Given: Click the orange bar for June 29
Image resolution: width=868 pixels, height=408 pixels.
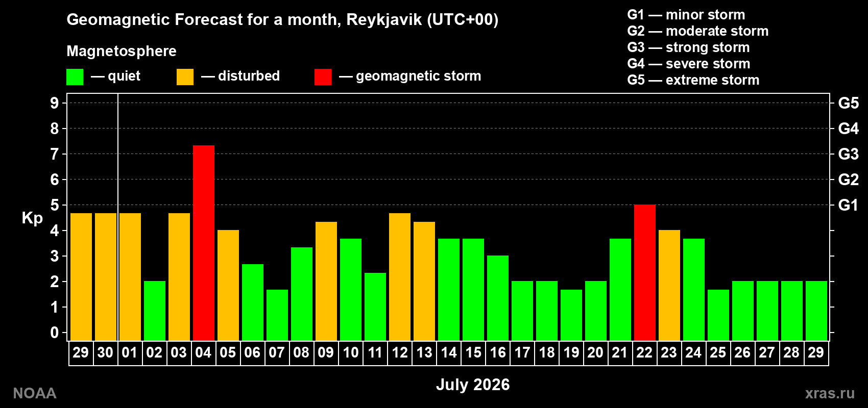Looking at the screenshot, I should coord(81,277).
